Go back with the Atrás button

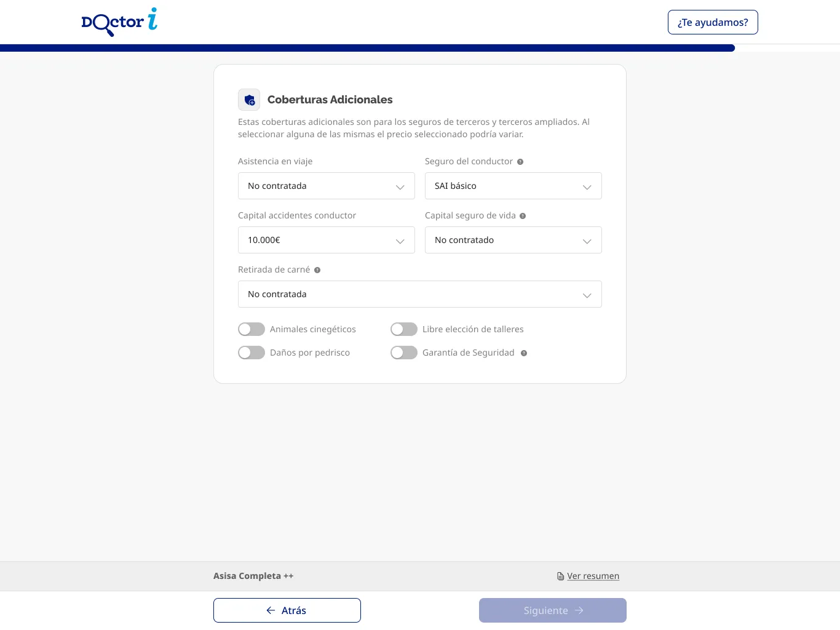click(287, 610)
